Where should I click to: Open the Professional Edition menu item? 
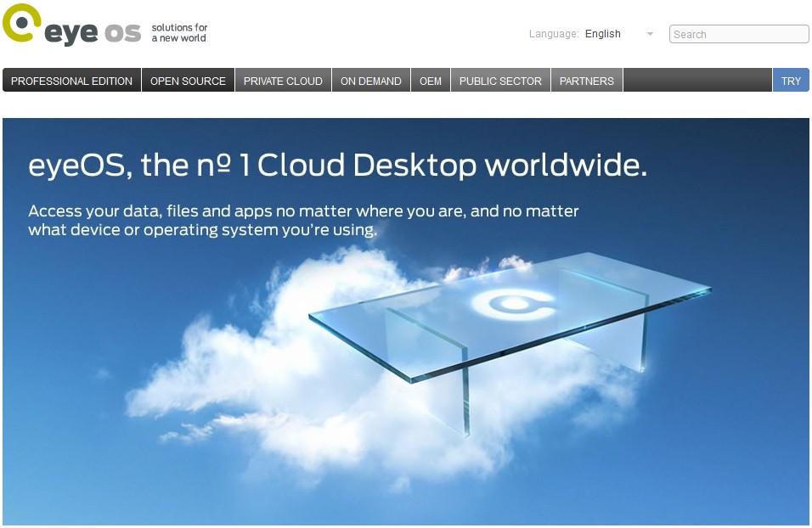(x=71, y=81)
